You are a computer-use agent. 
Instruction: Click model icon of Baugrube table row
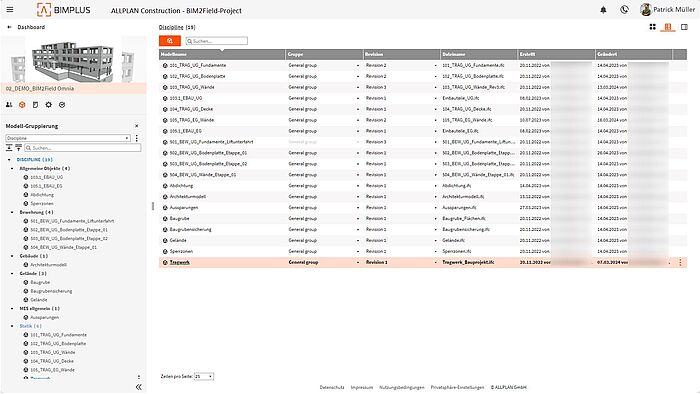pos(165,219)
